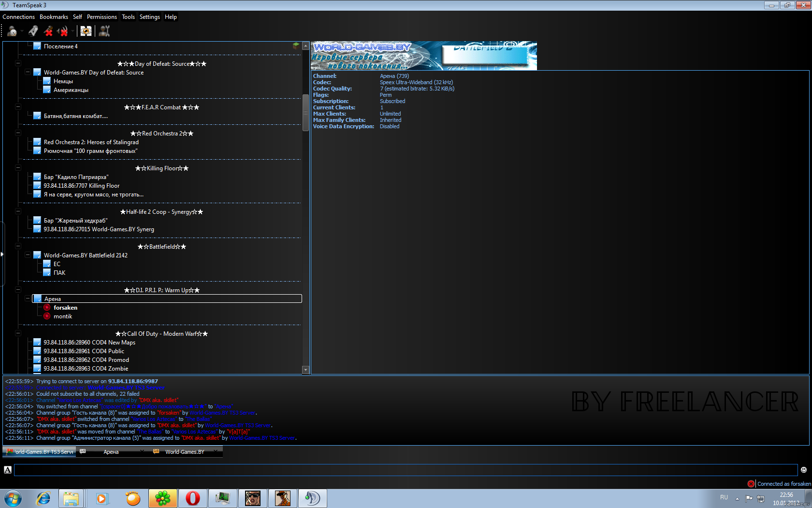Click the scroll-down arrow of channel tree
Screen dimensions: 812x508
[305, 370]
